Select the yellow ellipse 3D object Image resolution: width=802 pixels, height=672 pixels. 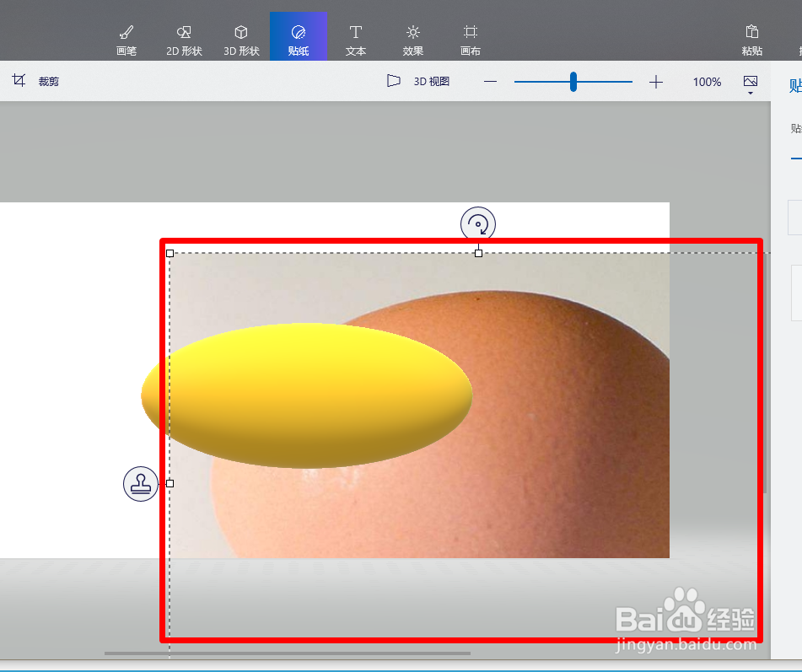(x=307, y=395)
